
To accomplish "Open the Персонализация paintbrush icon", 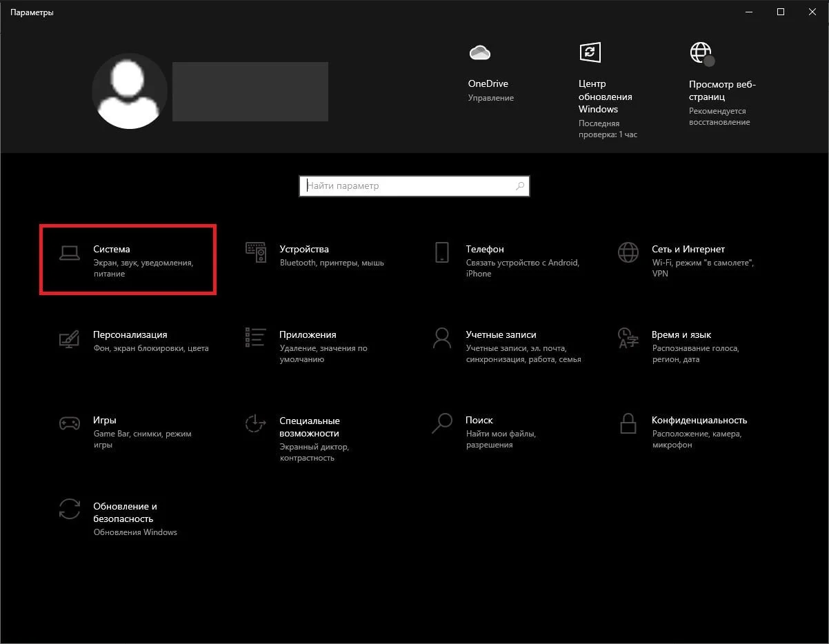I will pos(69,338).
